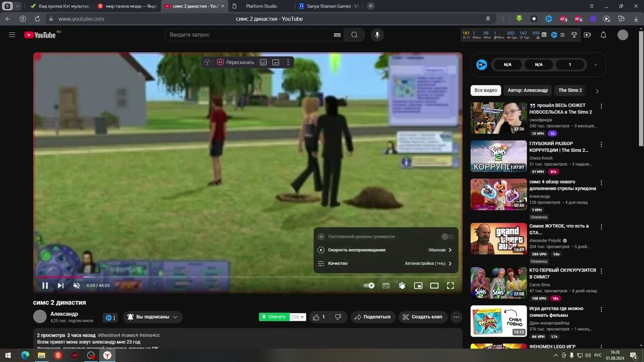
Task: Open Microsoft Edge from the taskbar
Action: [x=25, y=355]
